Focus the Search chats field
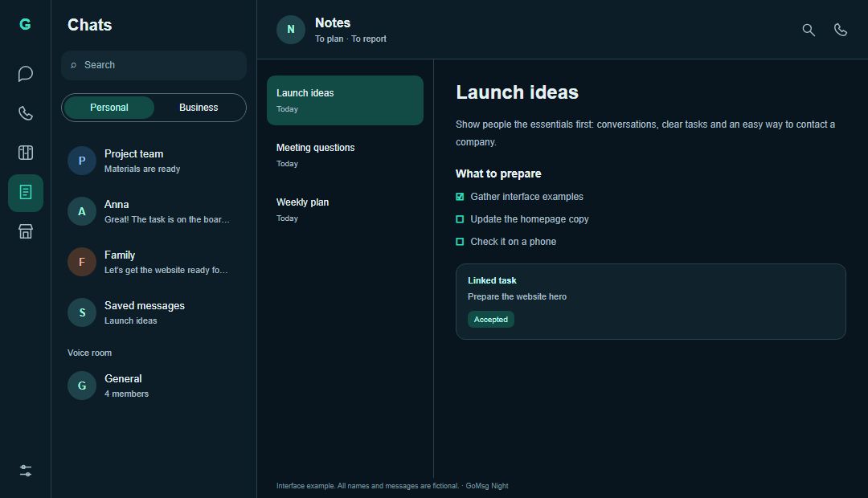This screenshot has height=498, width=868. (154, 65)
